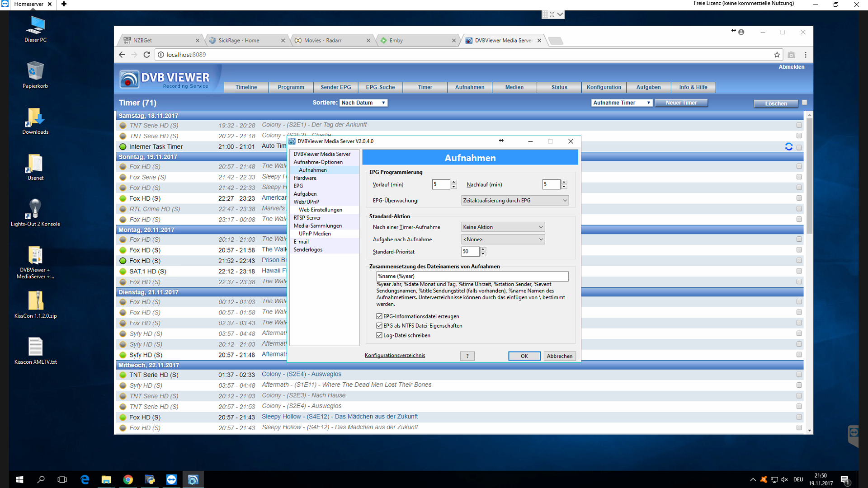Image resolution: width=868 pixels, height=488 pixels.
Task: Launch Lights-Out 2 Konsole desktop icon
Action: [35, 213]
